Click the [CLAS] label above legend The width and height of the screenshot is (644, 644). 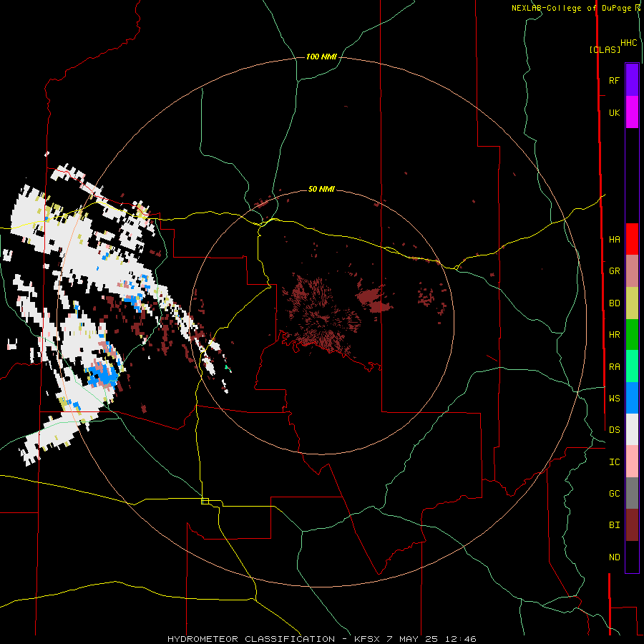(605, 49)
